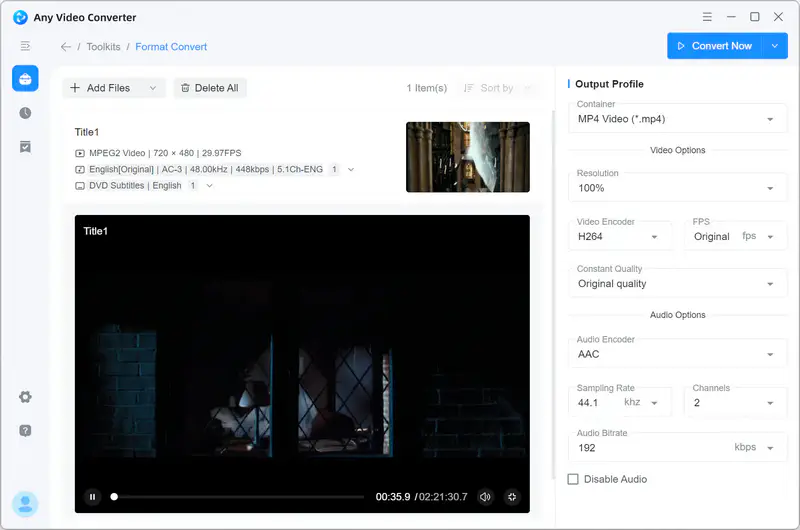800x530 pixels.
Task: Click the file list vertical scrollbar
Action: point(553,295)
